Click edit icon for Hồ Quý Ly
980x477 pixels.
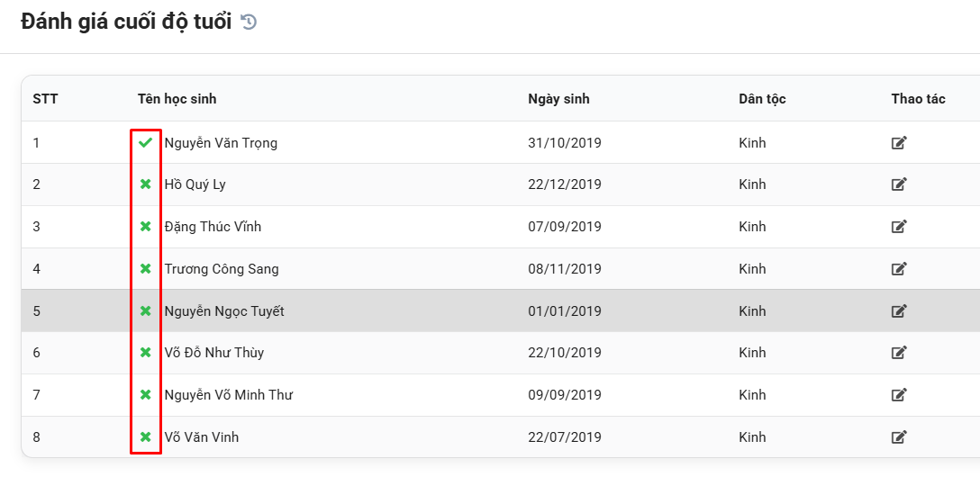tap(899, 184)
